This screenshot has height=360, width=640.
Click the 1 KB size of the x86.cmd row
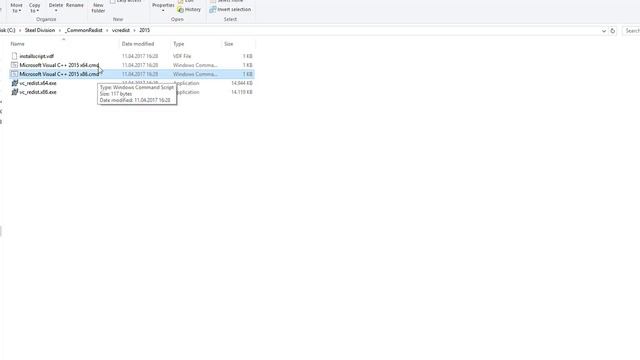248,74
